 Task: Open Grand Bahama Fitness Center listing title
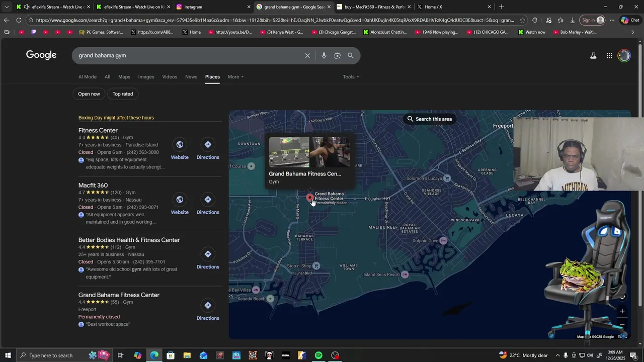pos(119,295)
